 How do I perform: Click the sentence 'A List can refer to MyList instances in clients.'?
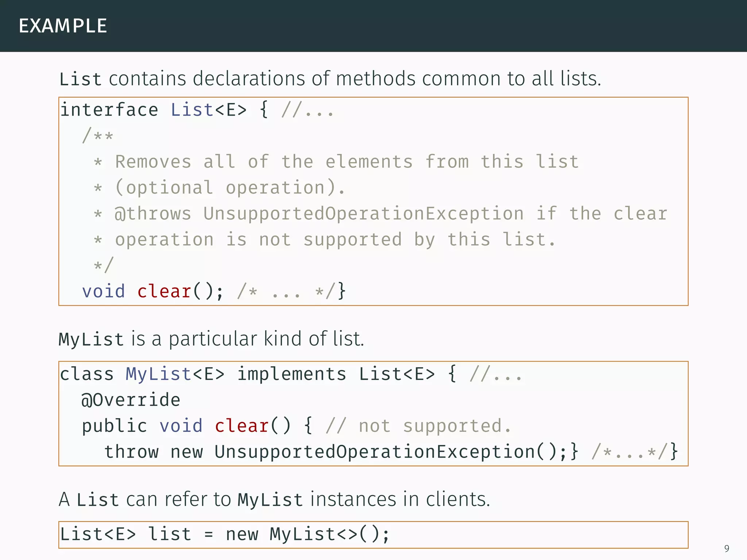point(274,499)
